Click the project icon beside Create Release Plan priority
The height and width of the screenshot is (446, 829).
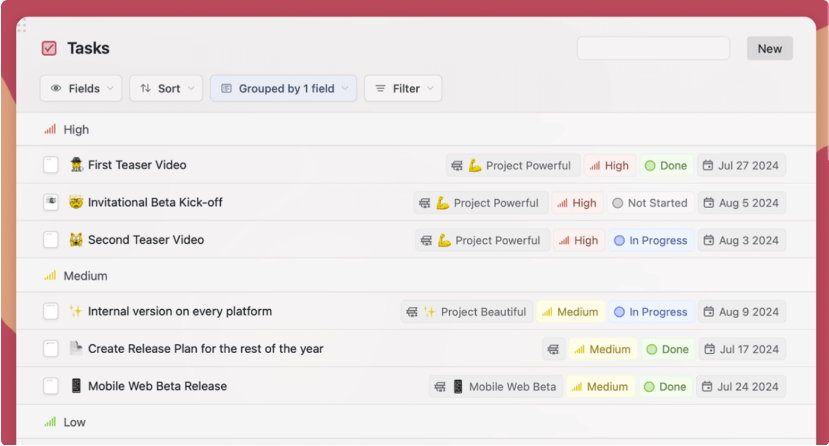554,350
